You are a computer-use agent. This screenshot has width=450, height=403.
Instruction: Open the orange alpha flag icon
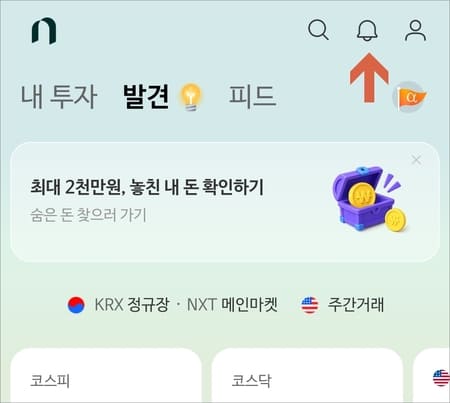pos(410,97)
